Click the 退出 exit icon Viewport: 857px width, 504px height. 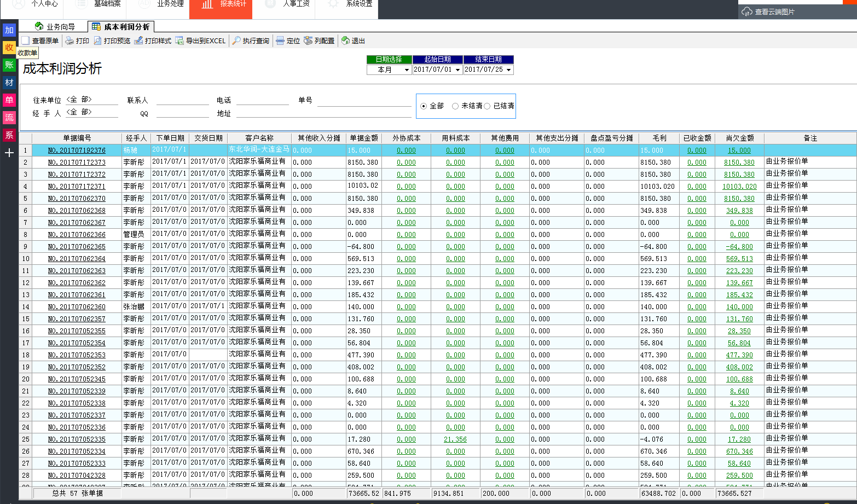pos(346,40)
